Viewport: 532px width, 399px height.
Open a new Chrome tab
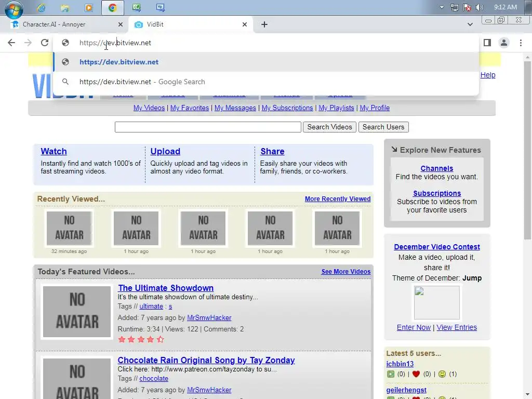tap(264, 24)
